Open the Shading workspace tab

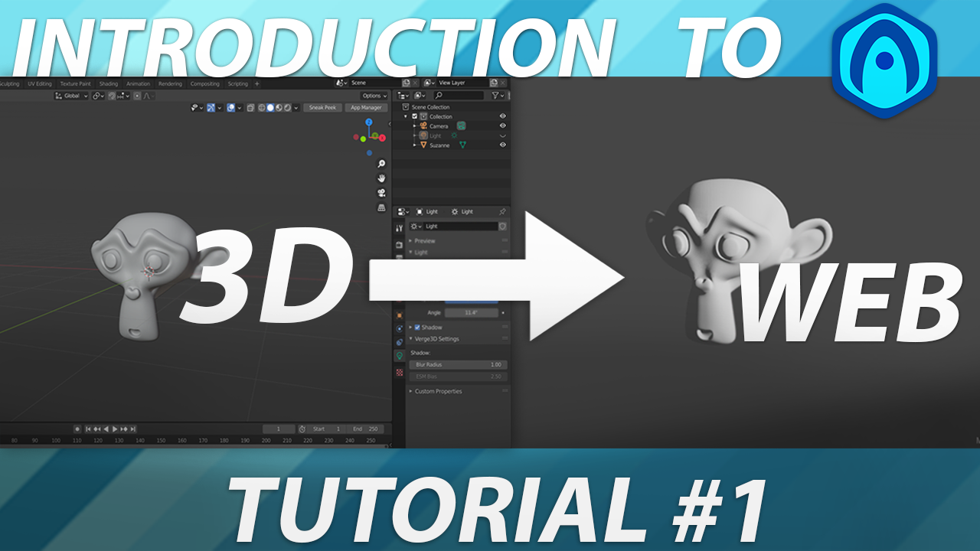click(109, 83)
